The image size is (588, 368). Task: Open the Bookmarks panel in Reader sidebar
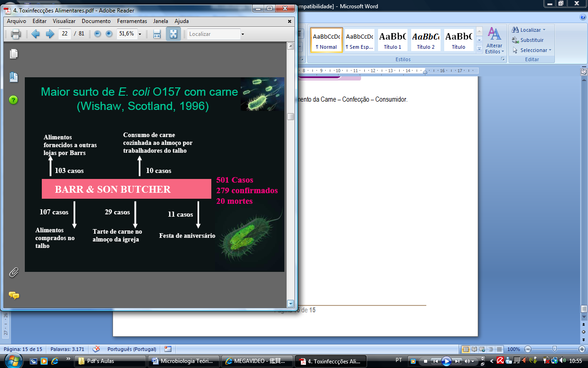point(14,77)
